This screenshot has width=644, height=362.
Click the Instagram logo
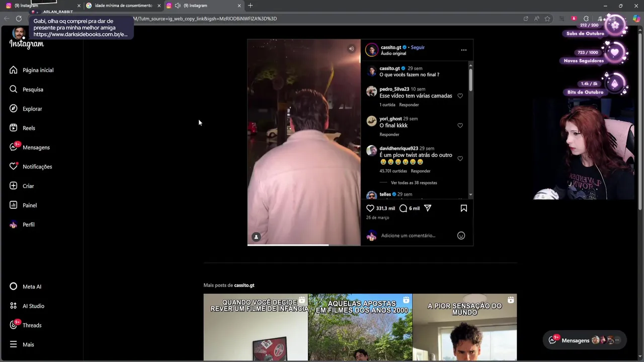tap(27, 44)
